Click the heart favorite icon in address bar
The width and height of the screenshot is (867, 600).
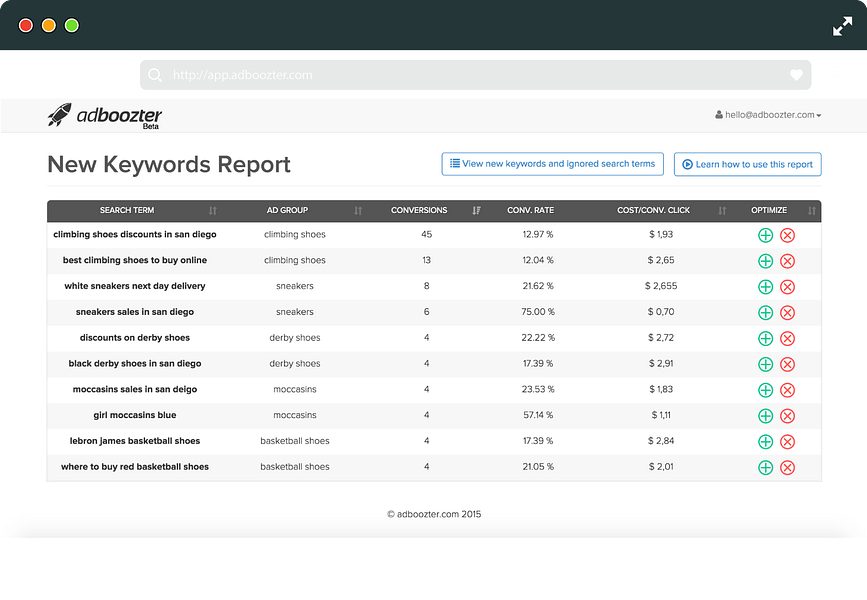[x=796, y=75]
